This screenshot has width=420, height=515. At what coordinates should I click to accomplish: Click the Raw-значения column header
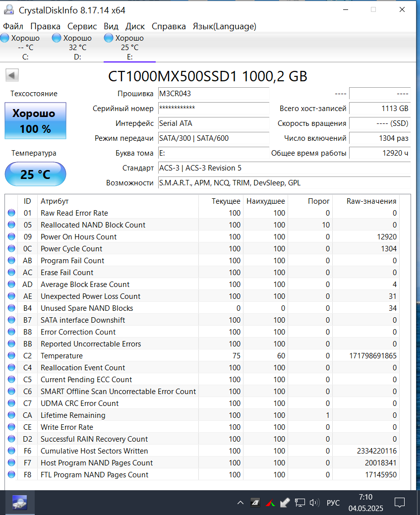[x=366, y=201]
